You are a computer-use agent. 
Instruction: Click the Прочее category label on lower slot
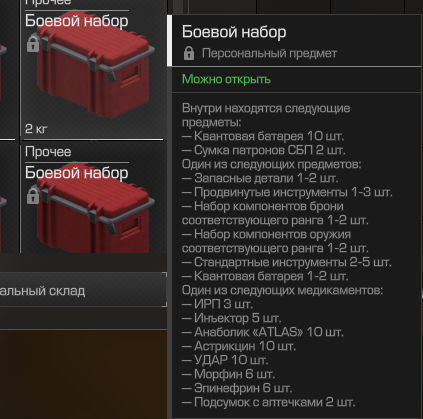coord(48,152)
